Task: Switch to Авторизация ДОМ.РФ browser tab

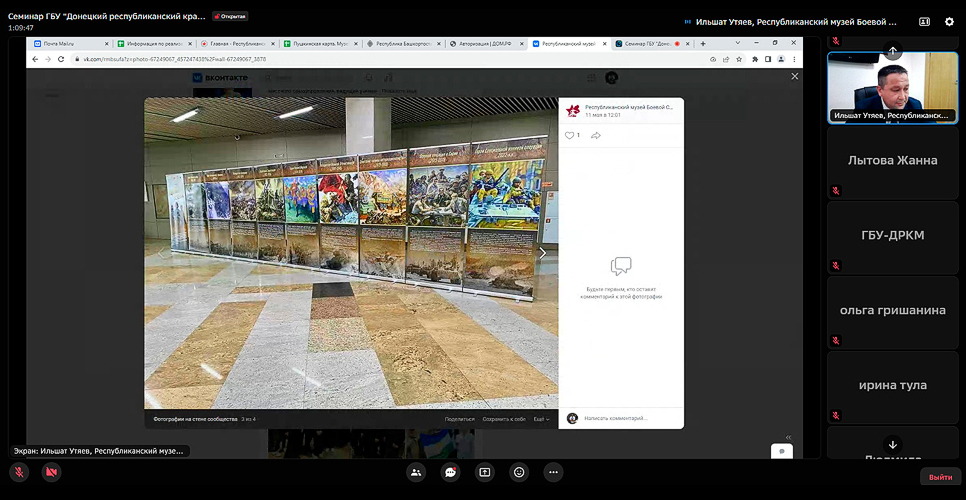Action: (485, 44)
